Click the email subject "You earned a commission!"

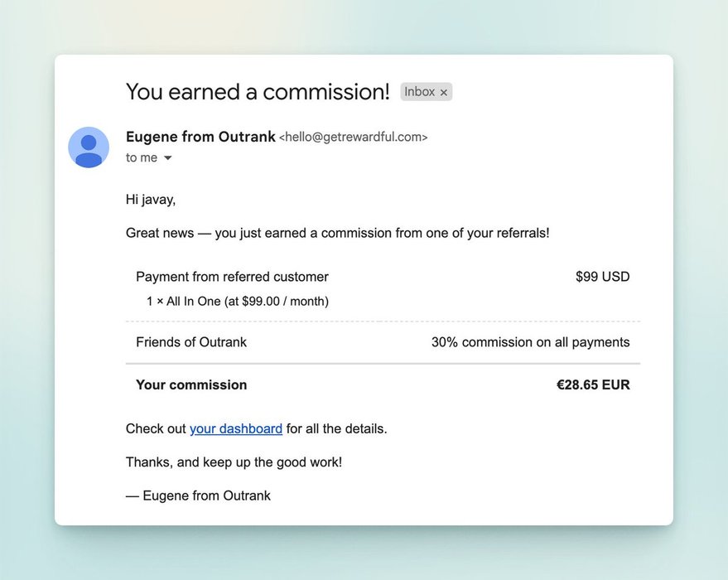pyautogui.click(x=258, y=92)
